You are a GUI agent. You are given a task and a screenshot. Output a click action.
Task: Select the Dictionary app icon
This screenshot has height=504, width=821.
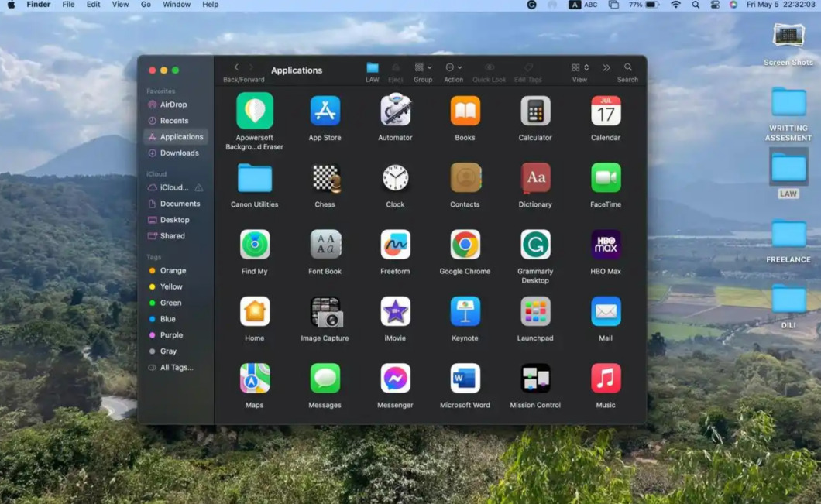535,178
